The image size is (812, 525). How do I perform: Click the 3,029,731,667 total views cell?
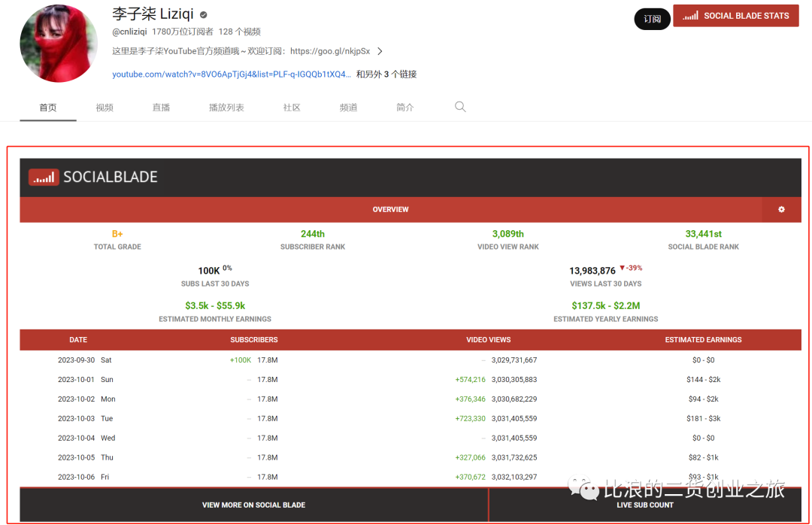point(514,360)
